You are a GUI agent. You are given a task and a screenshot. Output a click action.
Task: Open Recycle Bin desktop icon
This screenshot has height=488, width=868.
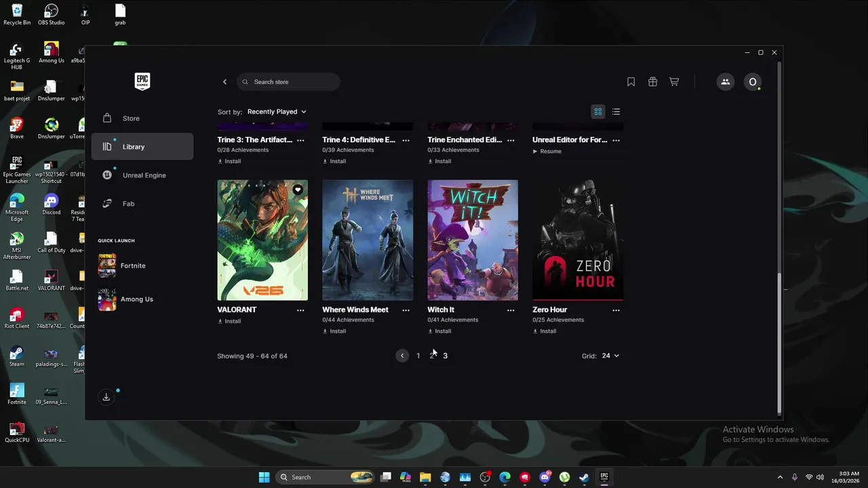(17, 15)
